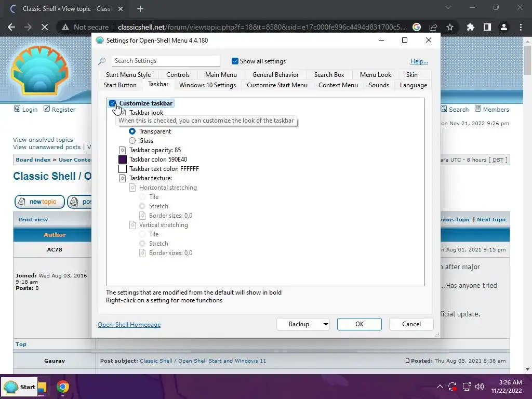Click the network icon in system tray

pyautogui.click(x=467, y=387)
